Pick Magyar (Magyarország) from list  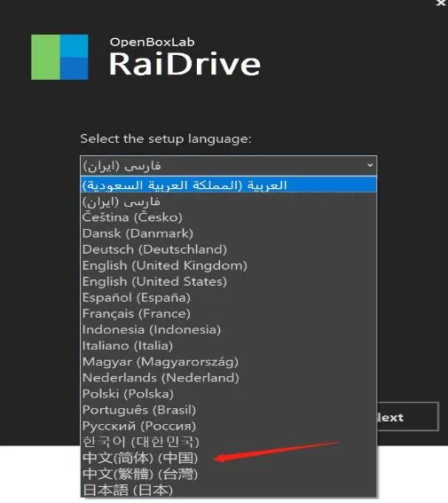coord(229,362)
